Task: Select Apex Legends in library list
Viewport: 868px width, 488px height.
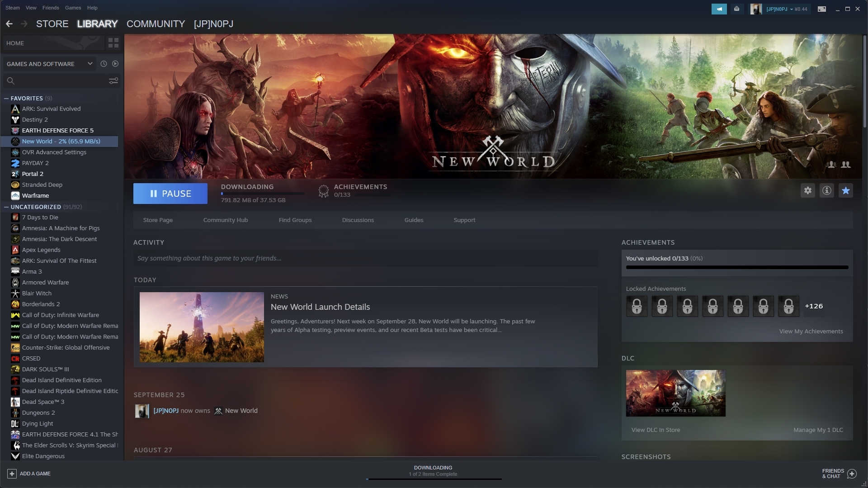Action: point(41,250)
